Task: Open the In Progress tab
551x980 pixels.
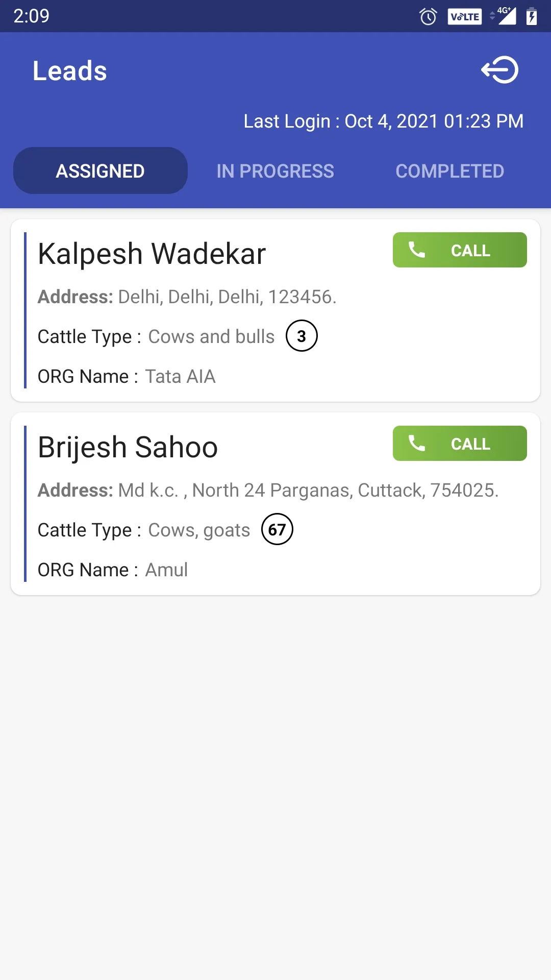Action: 275,171
